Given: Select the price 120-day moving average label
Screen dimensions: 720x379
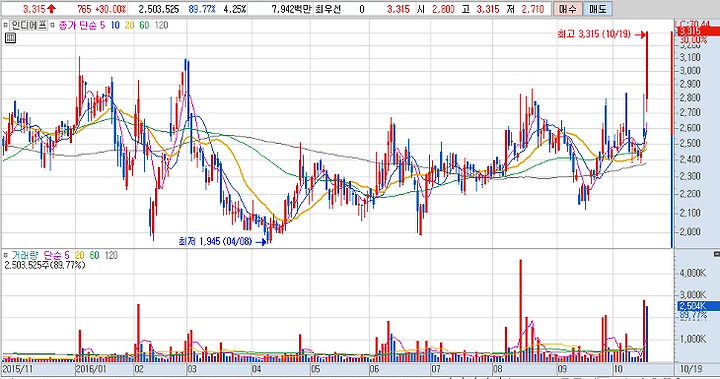Looking at the screenshot, I should coord(161,25).
